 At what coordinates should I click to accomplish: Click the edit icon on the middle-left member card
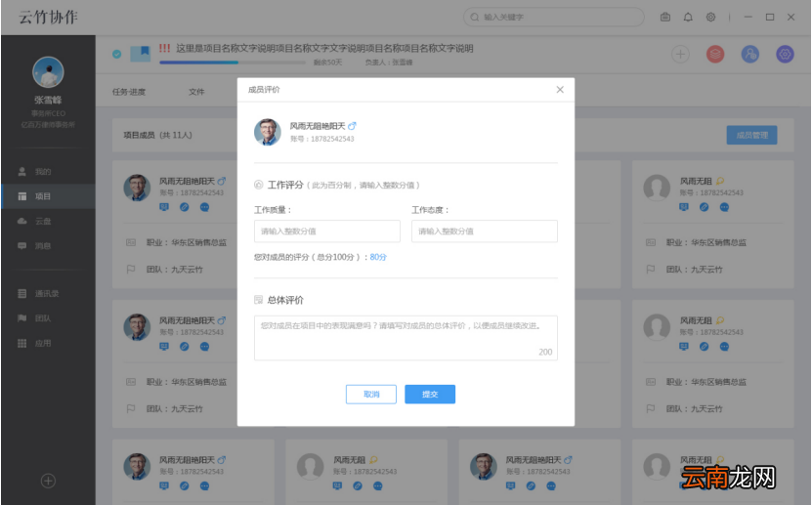point(185,347)
